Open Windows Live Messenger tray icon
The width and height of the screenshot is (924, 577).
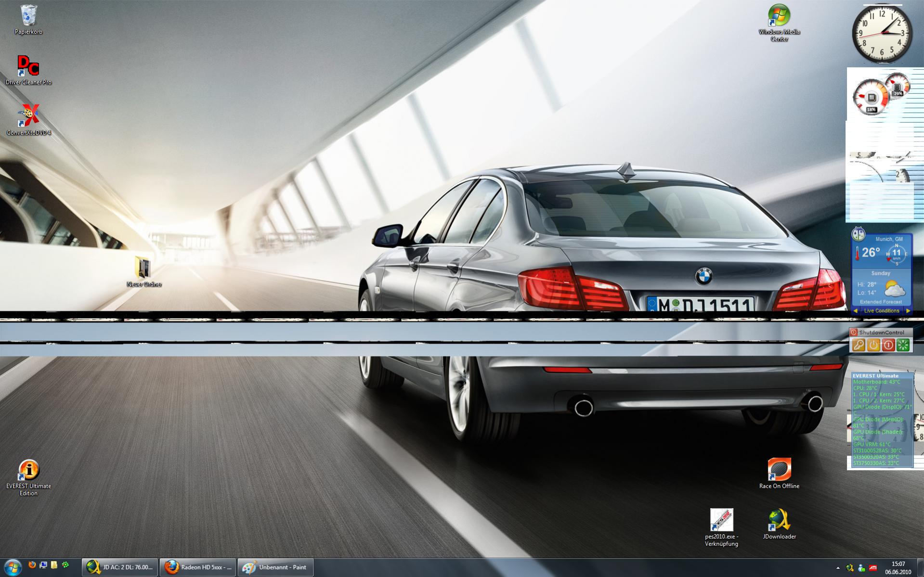(861, 568)
